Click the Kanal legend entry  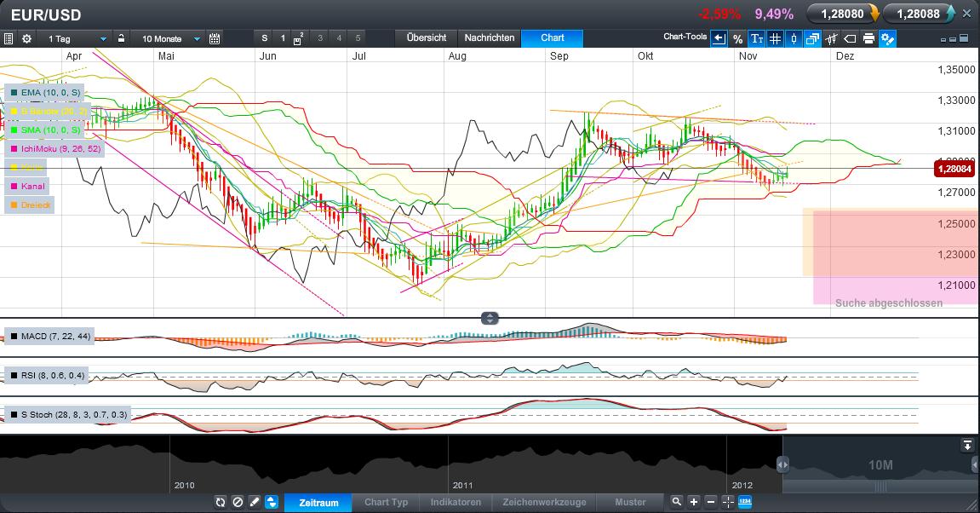coord(27,187)
